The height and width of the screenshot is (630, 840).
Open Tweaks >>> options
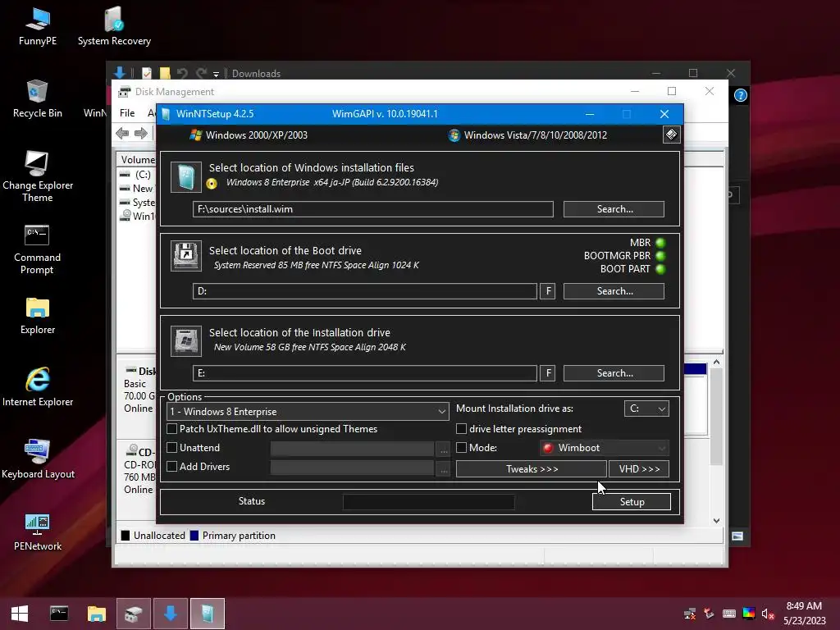click(x=532, y=468)
